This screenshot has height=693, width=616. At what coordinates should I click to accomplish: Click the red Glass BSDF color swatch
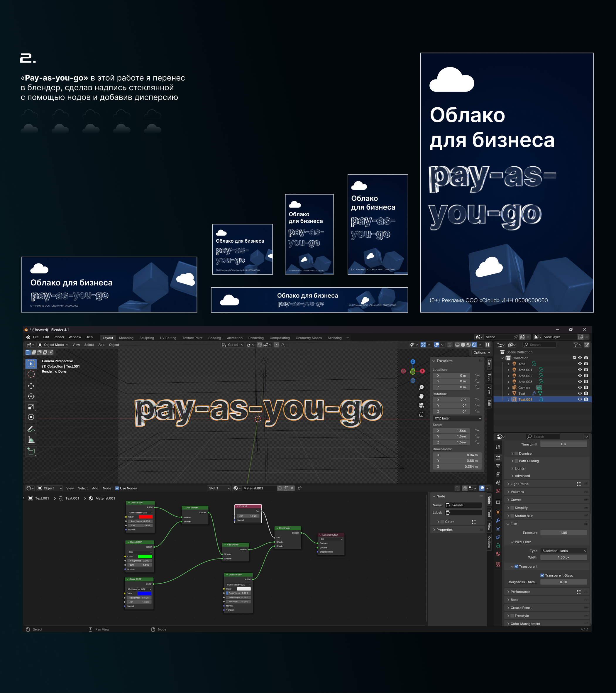(145, 517)
